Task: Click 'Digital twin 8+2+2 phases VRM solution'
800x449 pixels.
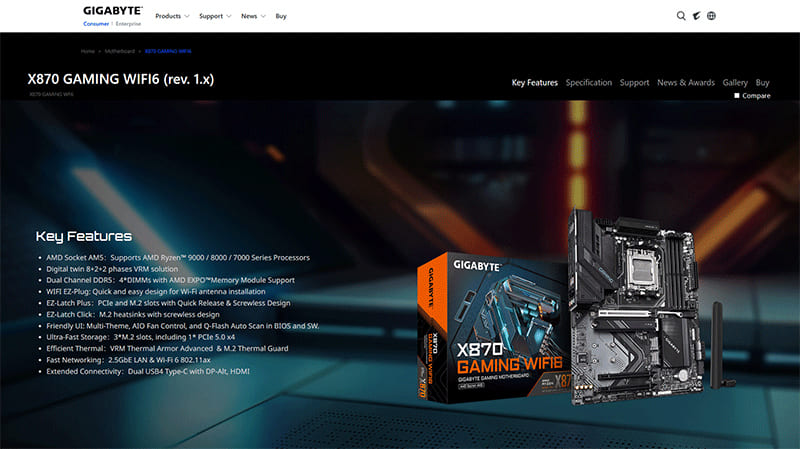Action: 112,269
